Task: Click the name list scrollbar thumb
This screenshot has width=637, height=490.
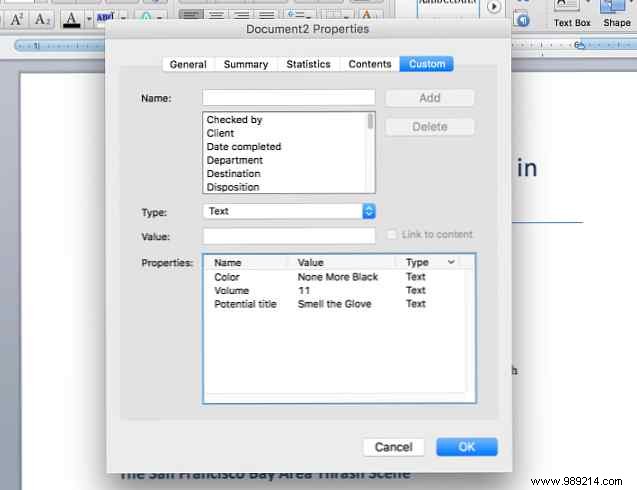Action: [x=370, y=121]
